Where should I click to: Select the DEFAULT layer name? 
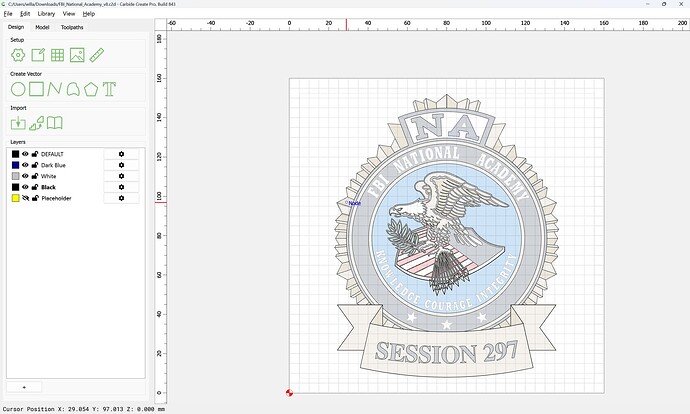(x=52, y=154)
